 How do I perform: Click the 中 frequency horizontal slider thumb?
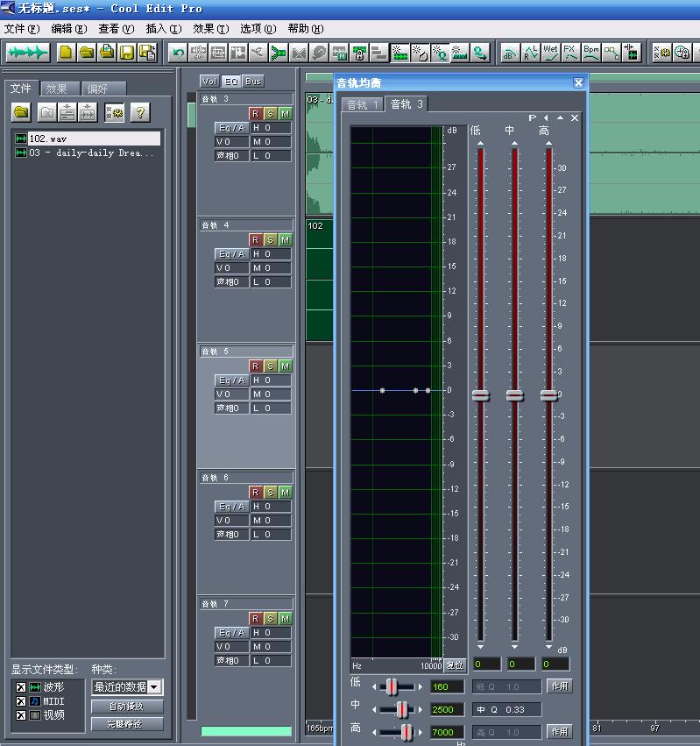402,709
